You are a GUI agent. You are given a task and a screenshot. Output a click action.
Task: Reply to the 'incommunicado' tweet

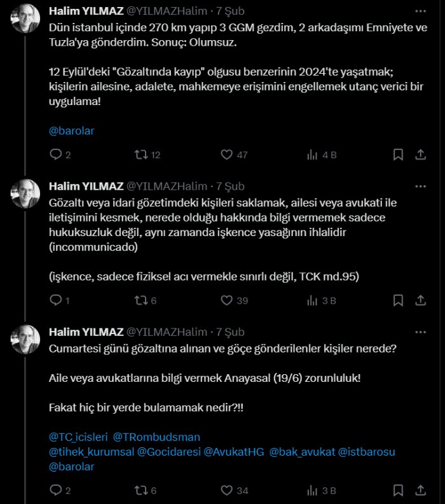coord(55,300)
